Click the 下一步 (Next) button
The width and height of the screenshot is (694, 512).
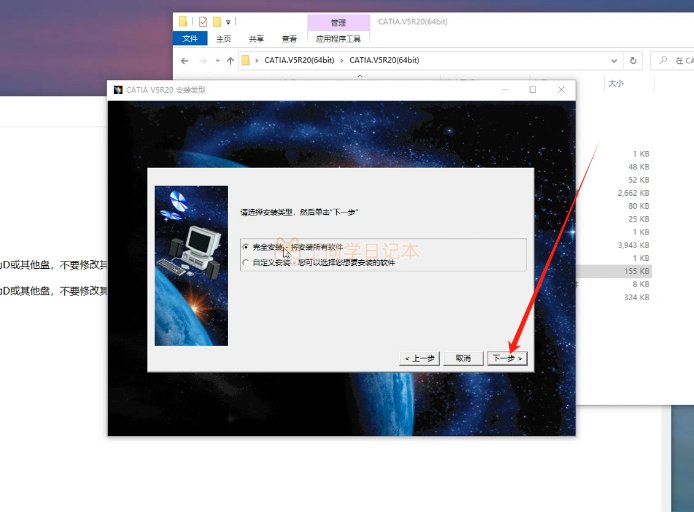(506, 358)
